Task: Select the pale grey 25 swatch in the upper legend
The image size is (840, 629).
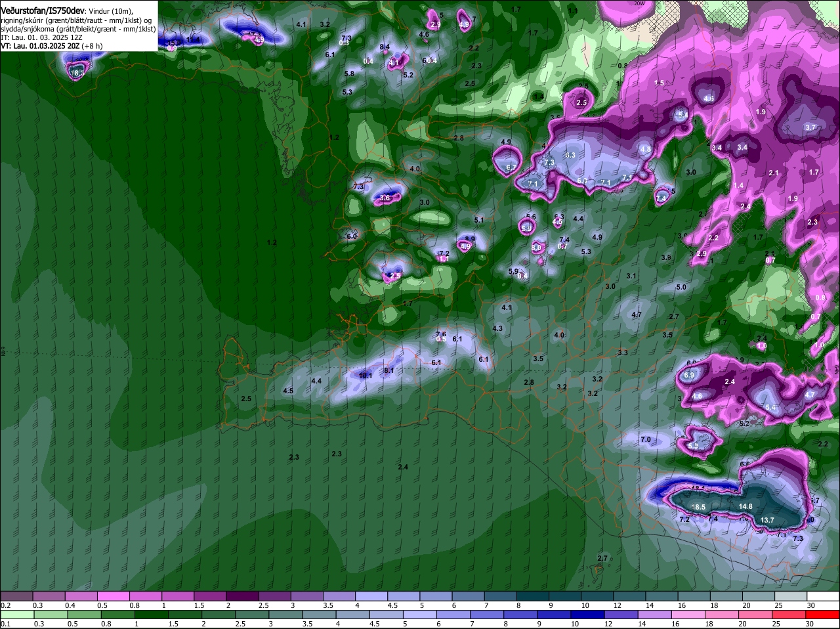Action: pos(791,596)
